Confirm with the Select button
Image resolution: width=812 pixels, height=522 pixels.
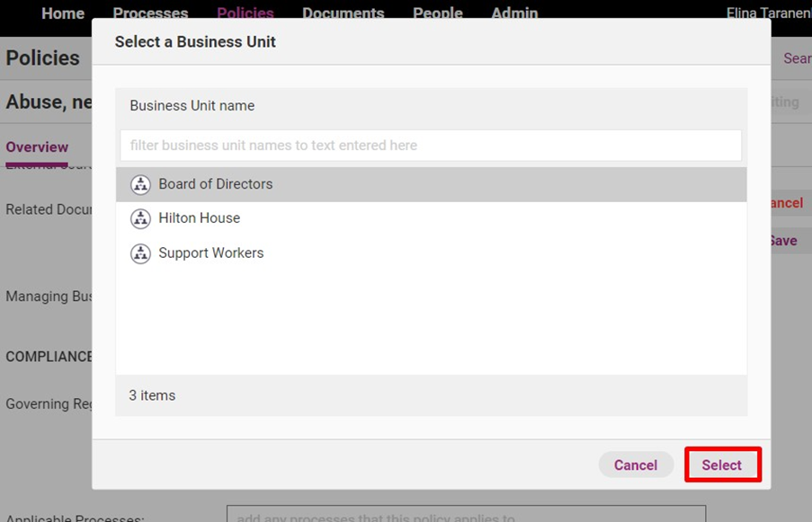(x=722, y=464)
